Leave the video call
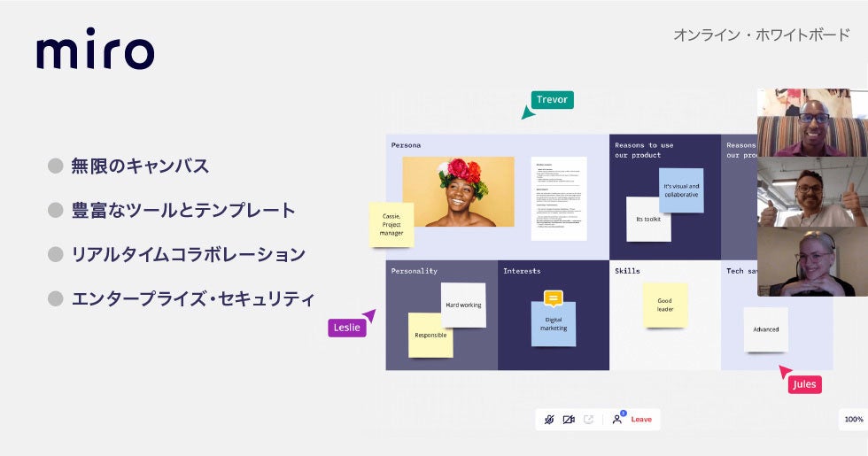The image size is (868, 456). coord(641,420)
